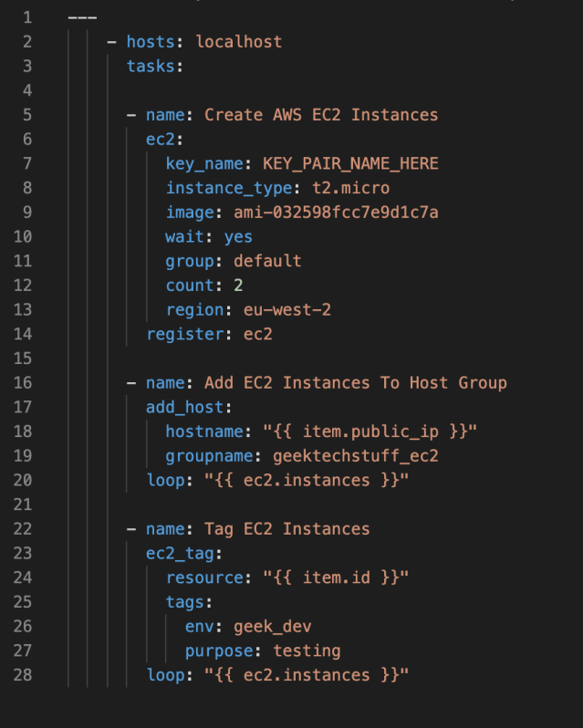583x728 pixels.
Task: Place cursor on KEY_PAIR_NAME_HERE value
Action: [350, 164]
